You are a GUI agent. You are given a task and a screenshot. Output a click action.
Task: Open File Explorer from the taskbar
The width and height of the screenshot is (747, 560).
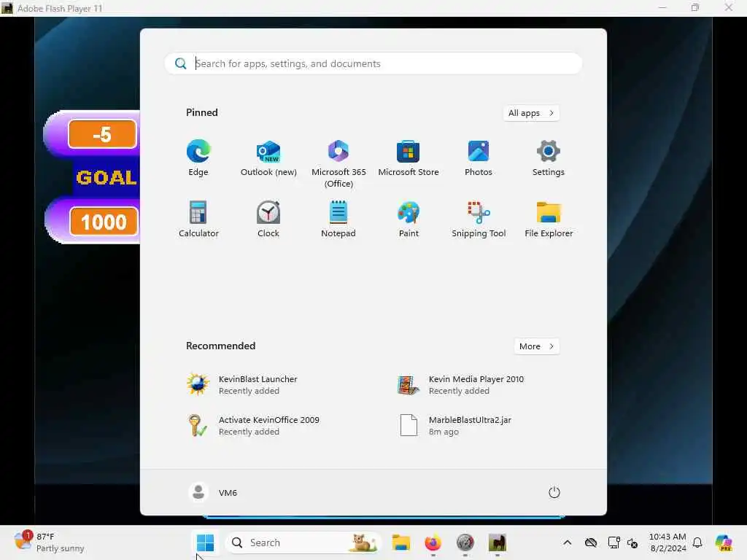(x=400, y=542)
